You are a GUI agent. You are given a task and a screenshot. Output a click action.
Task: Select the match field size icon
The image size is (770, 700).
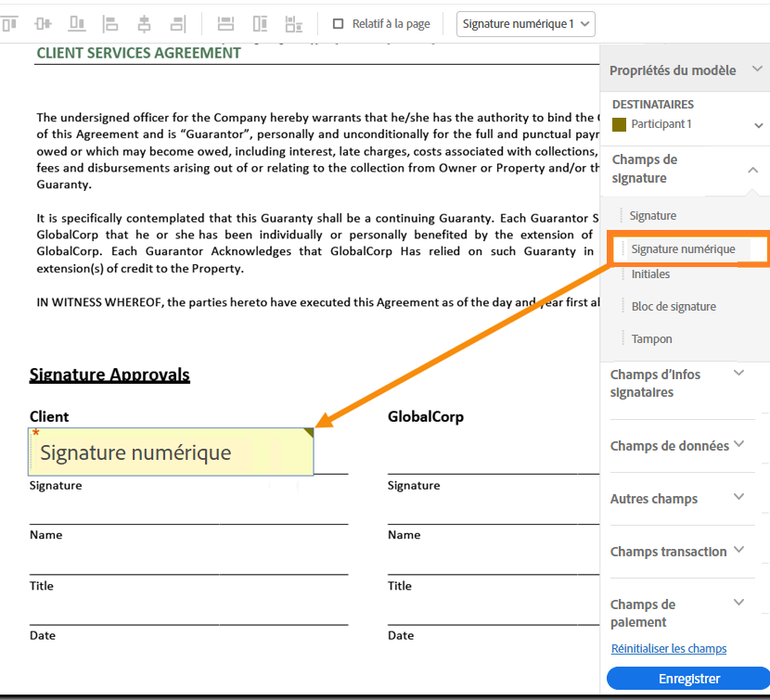coord(294,23)
